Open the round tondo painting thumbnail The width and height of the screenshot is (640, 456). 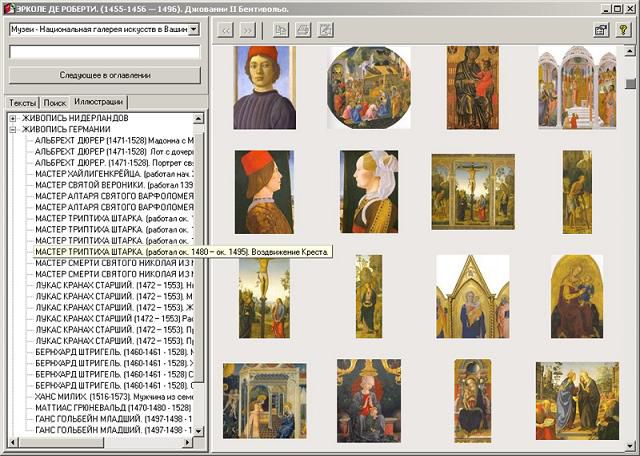coord(368,87)
